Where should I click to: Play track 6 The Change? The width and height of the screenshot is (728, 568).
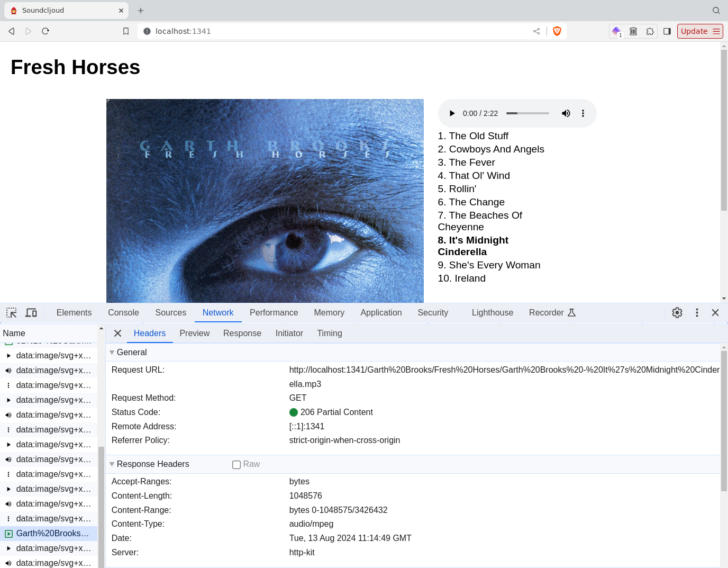tap(471, 202)
